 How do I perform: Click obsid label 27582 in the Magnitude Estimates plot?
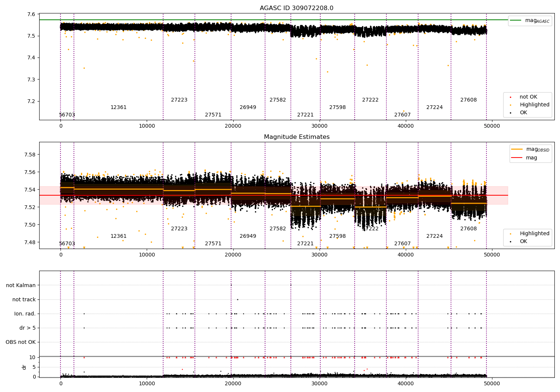click(x=278, y=228)
